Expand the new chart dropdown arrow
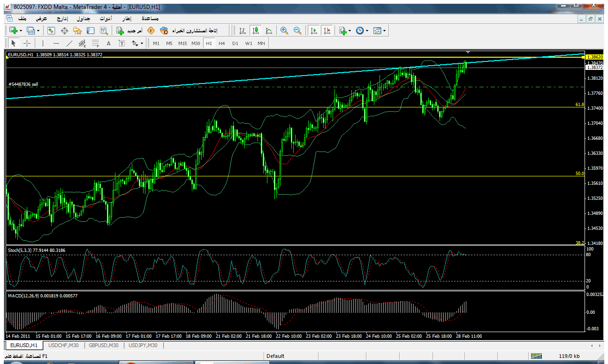 (x=21, y=30)
